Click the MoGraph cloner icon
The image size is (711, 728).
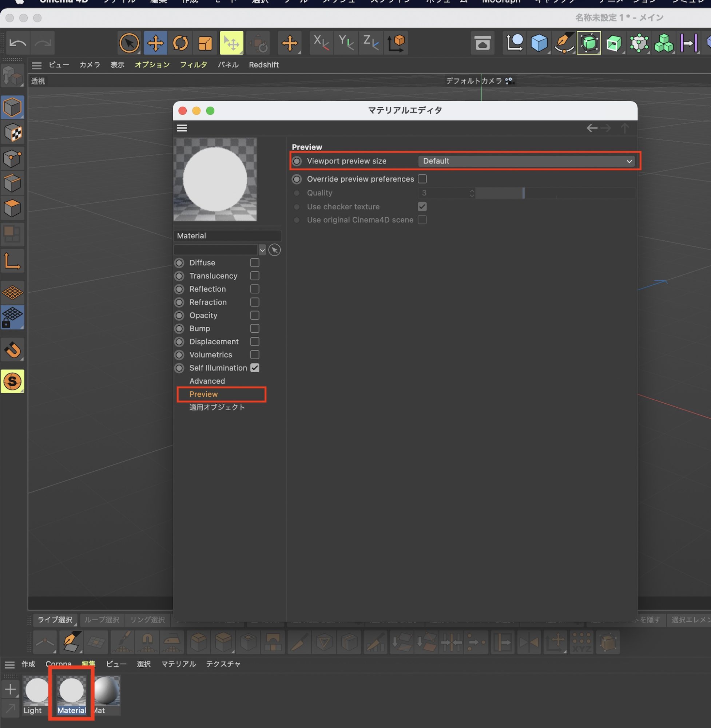point(664,43)
